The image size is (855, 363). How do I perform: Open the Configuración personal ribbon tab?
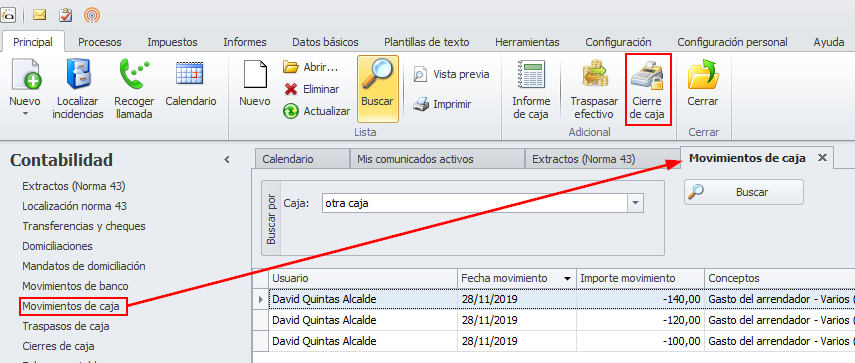point(732,42)
